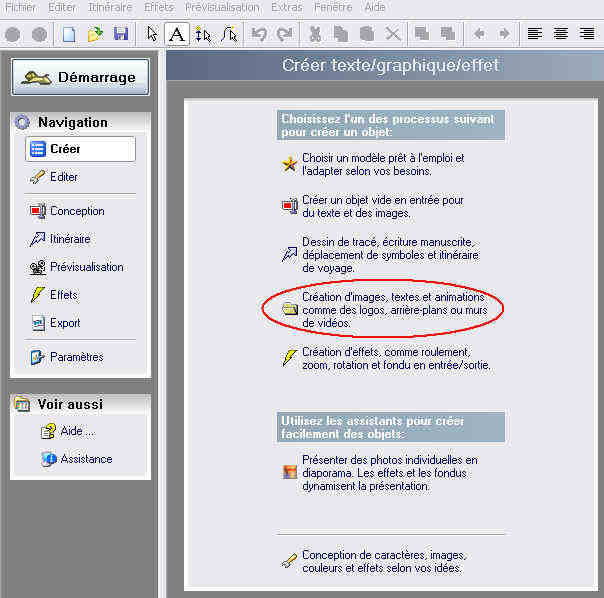Click the copy toolbar icon

click(341, 34)
